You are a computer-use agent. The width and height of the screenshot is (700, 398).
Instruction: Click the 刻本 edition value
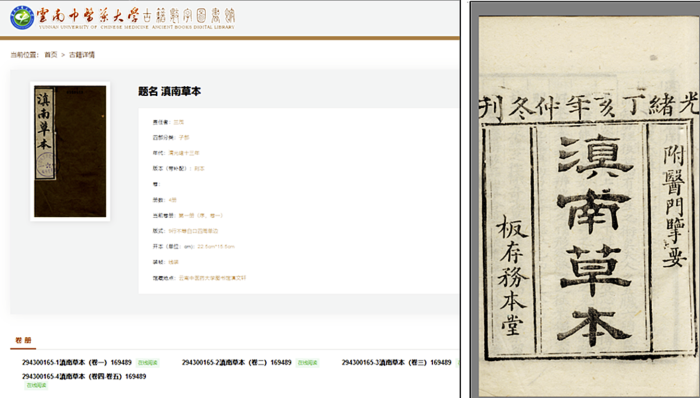pyautogui.click(x=199, y=169)
